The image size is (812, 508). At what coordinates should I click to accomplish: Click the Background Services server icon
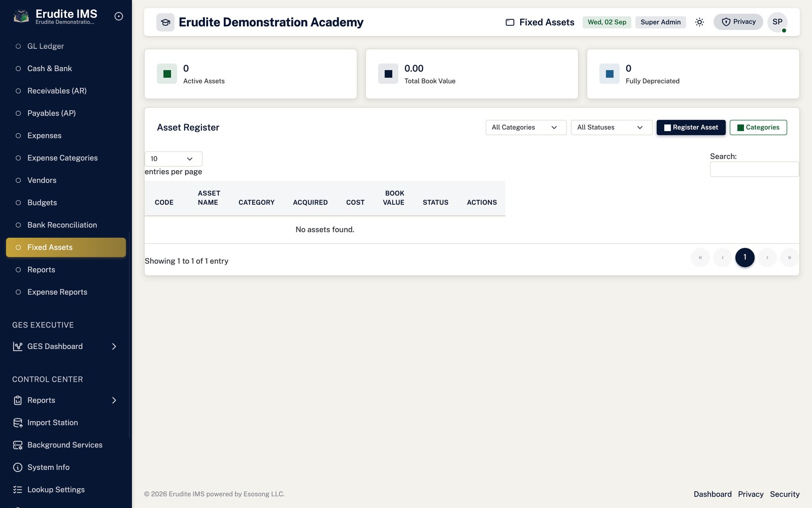(x=18, y=445)
